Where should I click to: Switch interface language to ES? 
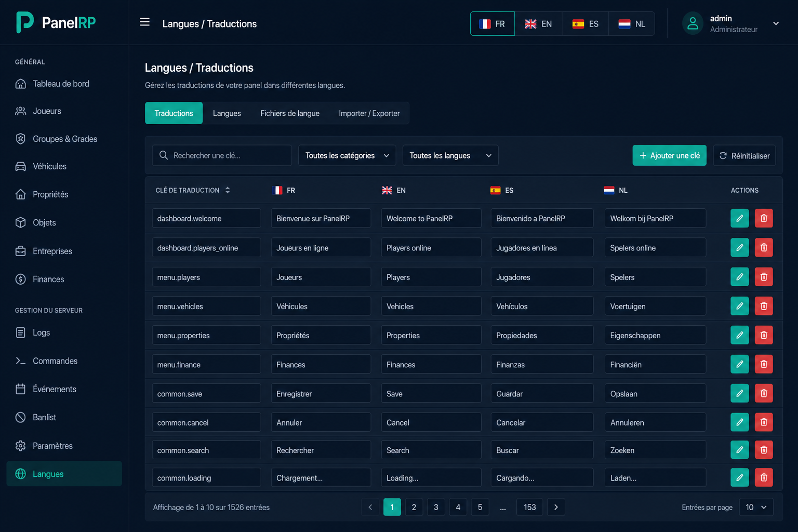point(585,24)
